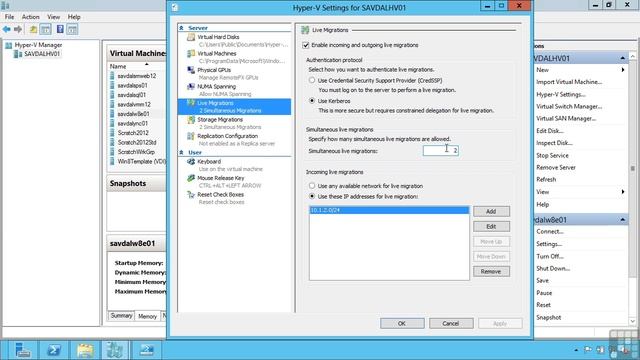Select Use these IP addresses for live migration
This screenshot has height=360, width=640.
(312, 196)
